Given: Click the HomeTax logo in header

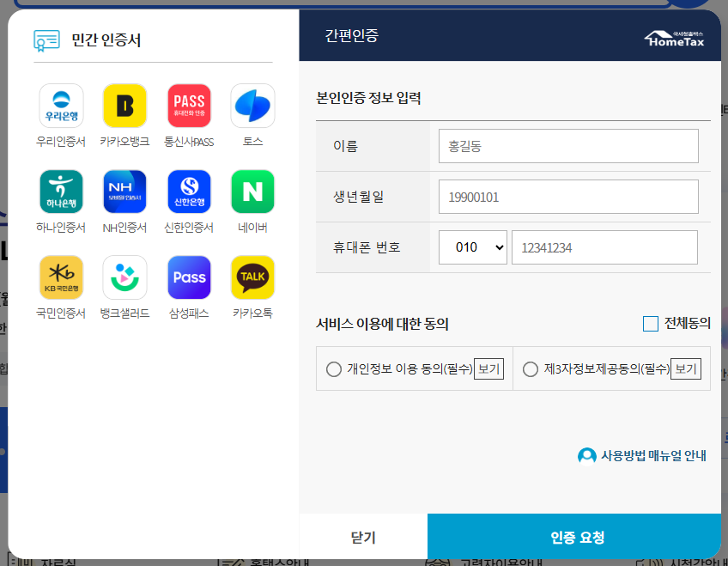Looking at the screenshot, I should 674,39.
